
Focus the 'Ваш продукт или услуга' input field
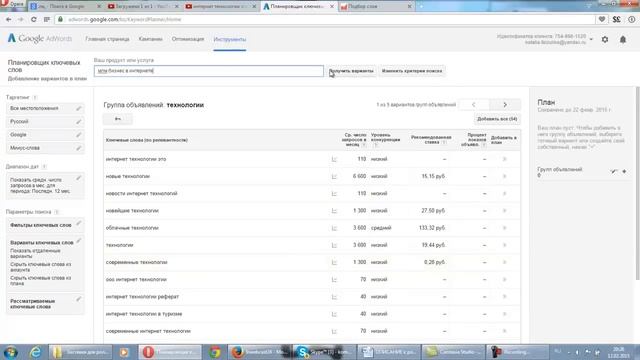click(x=209, y=71)
